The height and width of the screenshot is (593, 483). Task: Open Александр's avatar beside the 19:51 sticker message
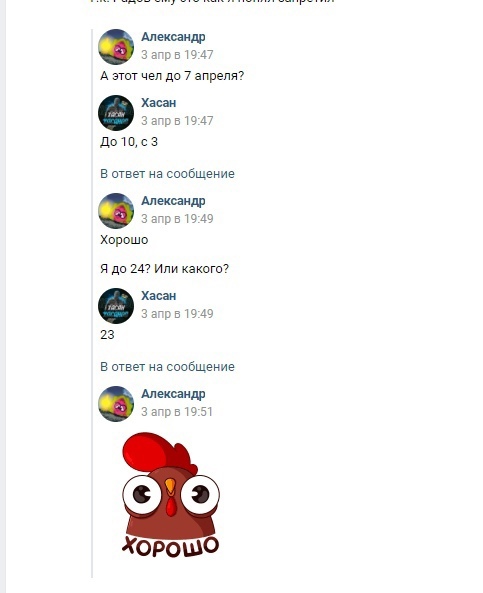pyautogui.click(x=116, y=404)
